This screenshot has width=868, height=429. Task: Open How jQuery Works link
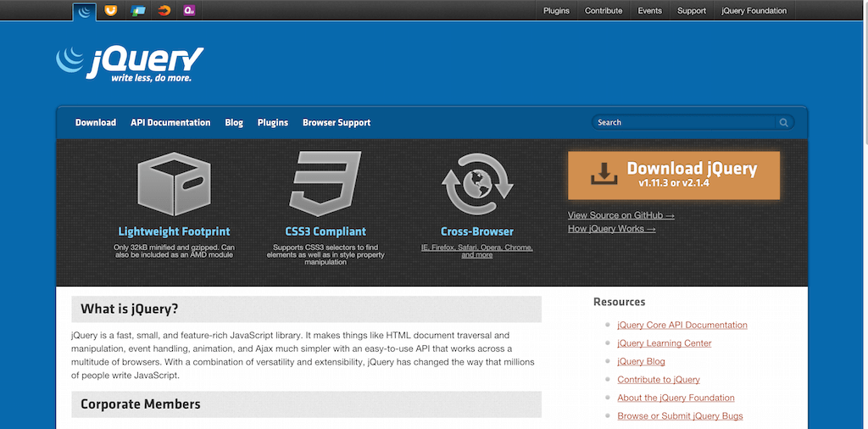click(612, 229)
